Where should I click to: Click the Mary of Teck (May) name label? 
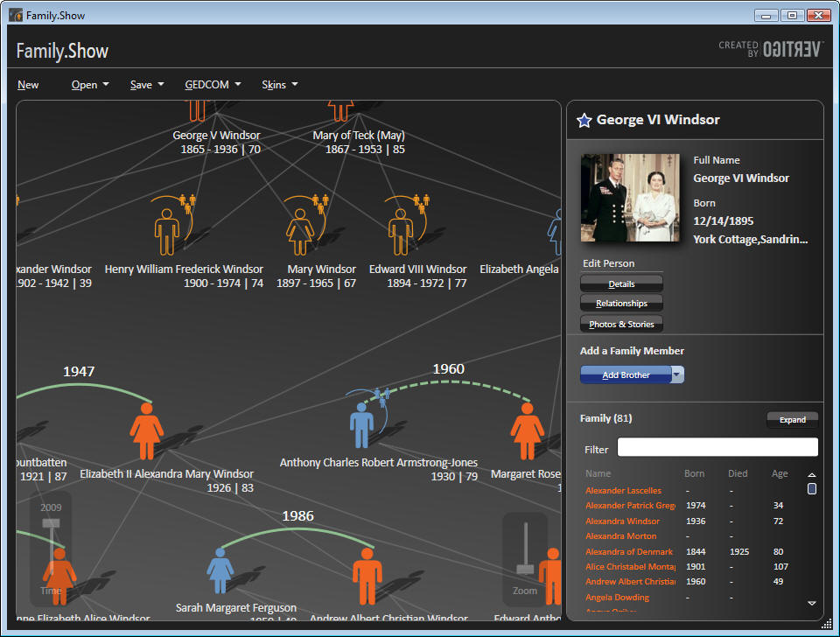tap(359, 135)
